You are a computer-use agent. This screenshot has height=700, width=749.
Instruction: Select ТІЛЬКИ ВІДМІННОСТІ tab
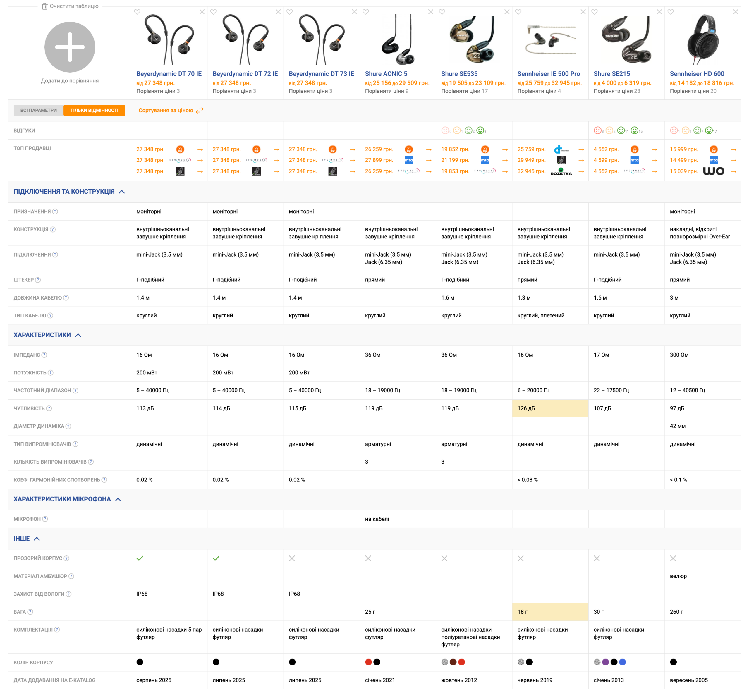coord(94,110)
